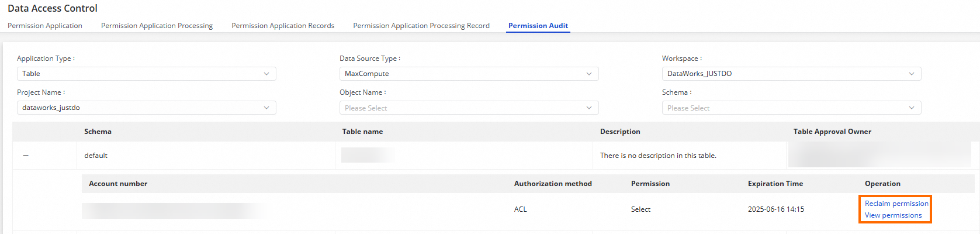Collapse the expanded default schema row
The width and height of the screenshot is (980, 234).
coord(26,156)
